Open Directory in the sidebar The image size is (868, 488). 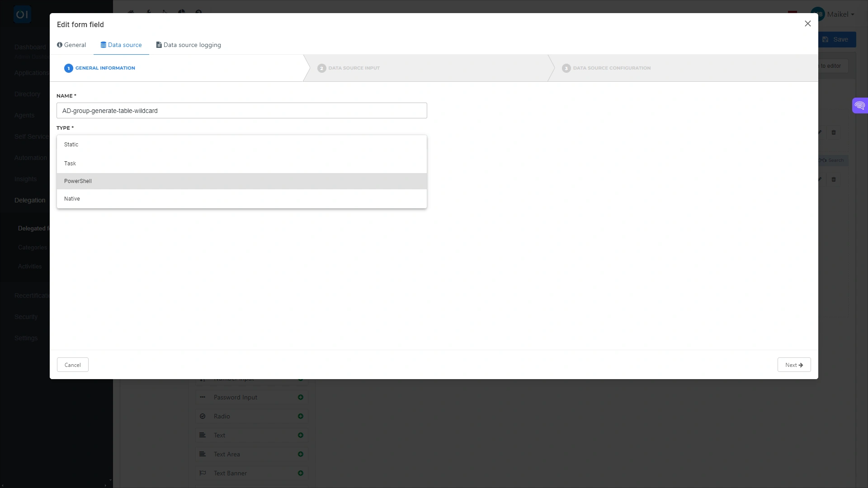coord(27,94)
